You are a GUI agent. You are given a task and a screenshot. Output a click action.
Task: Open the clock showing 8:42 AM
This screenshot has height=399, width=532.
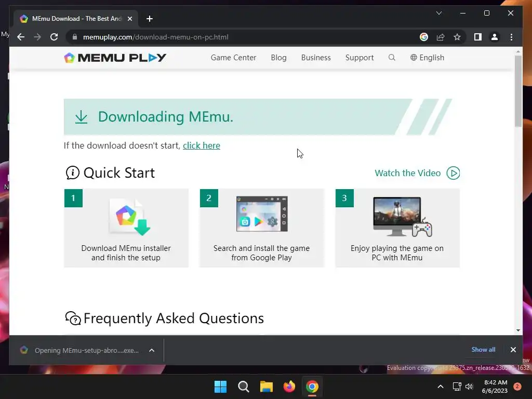(x=495, y=387)
